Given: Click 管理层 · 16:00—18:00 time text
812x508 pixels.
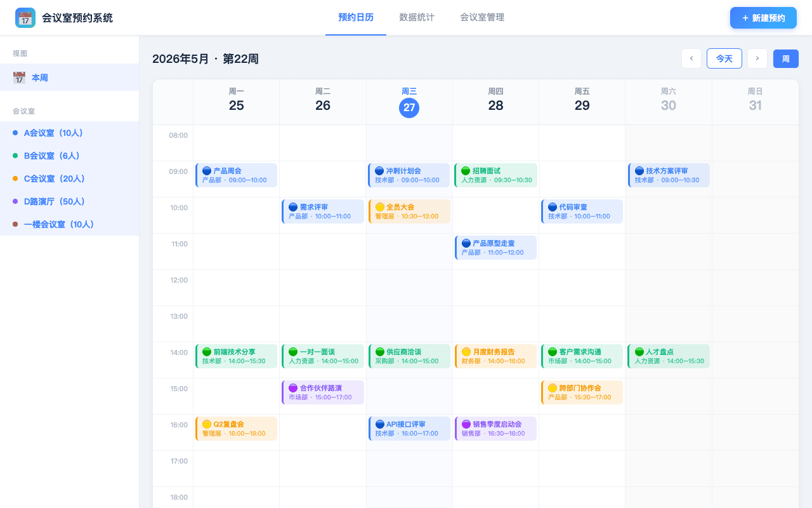Looking at the screenshot, I should tap(234, 434).
